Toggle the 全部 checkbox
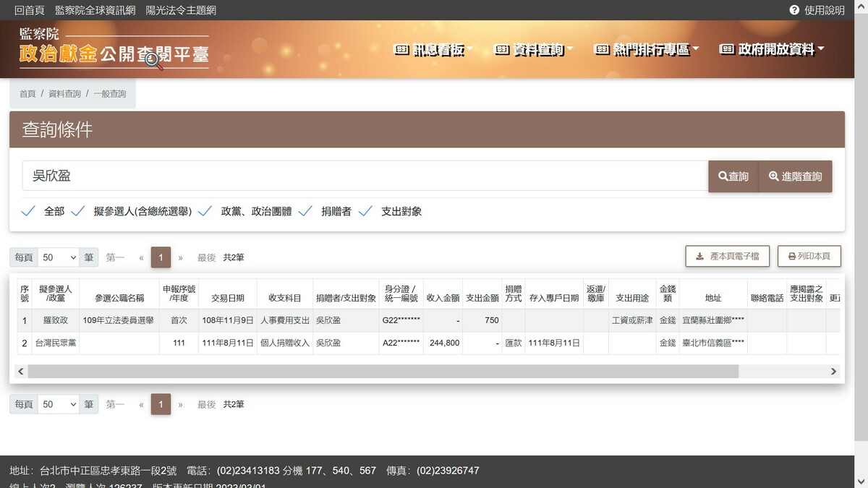This screenshot has height=488, width=868. click(28, 211)
